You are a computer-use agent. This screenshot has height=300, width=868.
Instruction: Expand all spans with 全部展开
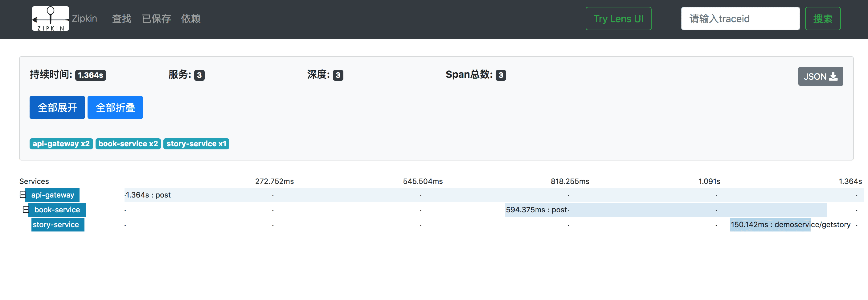pos(57,107)
